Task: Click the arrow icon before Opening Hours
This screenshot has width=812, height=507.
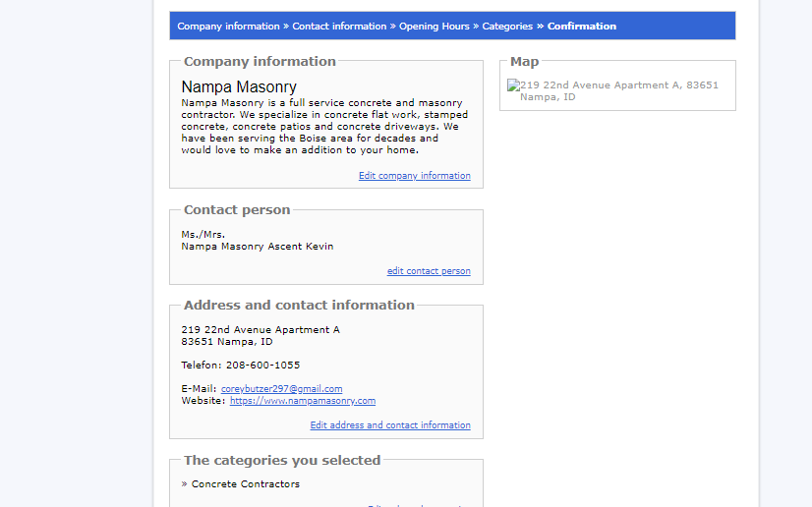Action: (392, 27)
